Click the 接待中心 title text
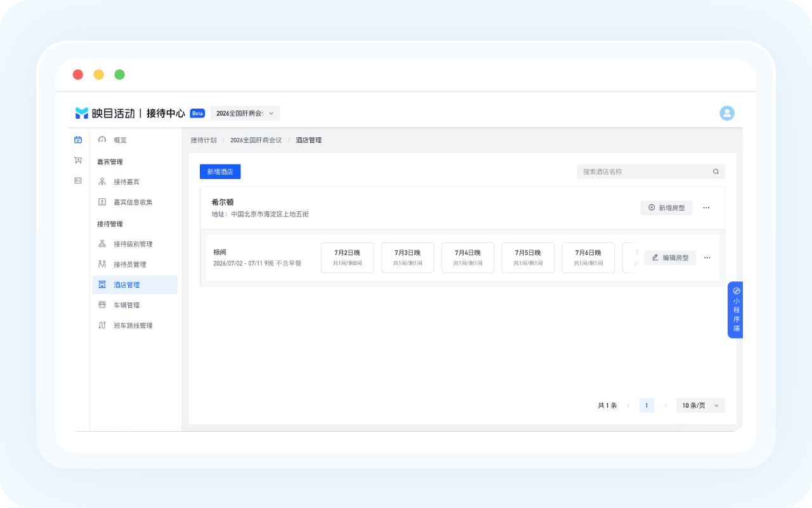 pyautogui.click(x=166, y=113)
